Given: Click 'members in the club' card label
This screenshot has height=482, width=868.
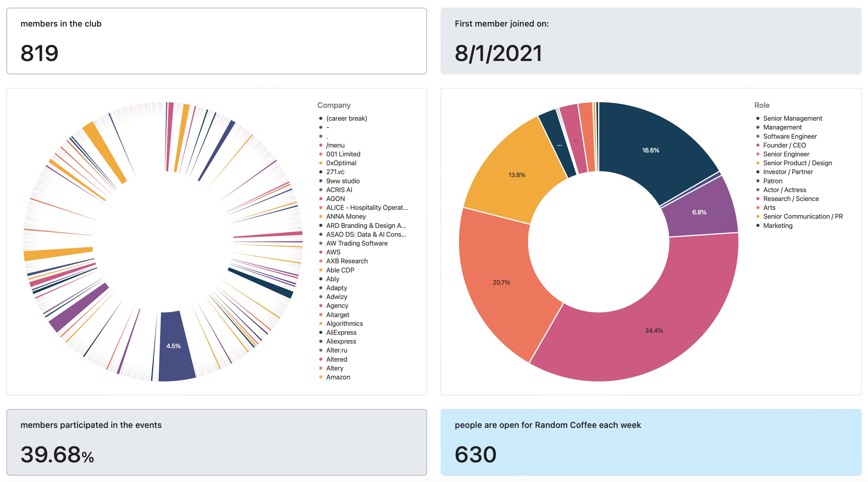Looking at the screenshot, I should point(61,24).
